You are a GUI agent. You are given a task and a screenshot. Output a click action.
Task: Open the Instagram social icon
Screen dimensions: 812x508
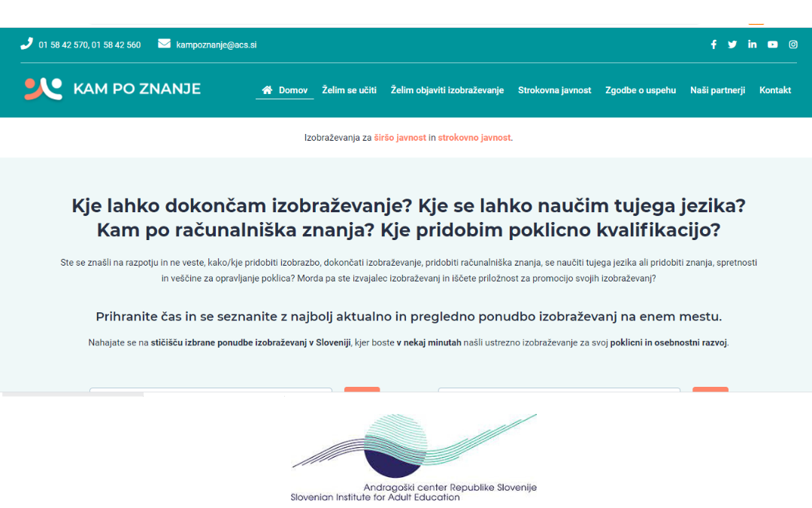792,44
